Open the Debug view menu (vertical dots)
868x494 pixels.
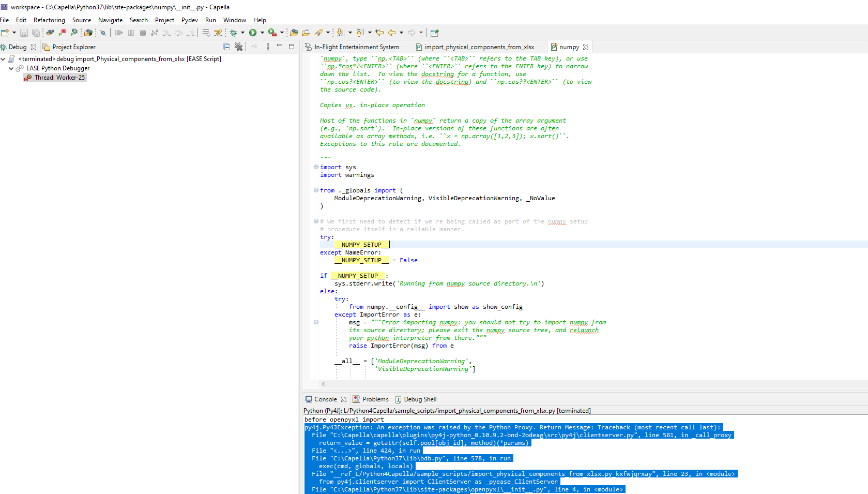click(267, 47)
